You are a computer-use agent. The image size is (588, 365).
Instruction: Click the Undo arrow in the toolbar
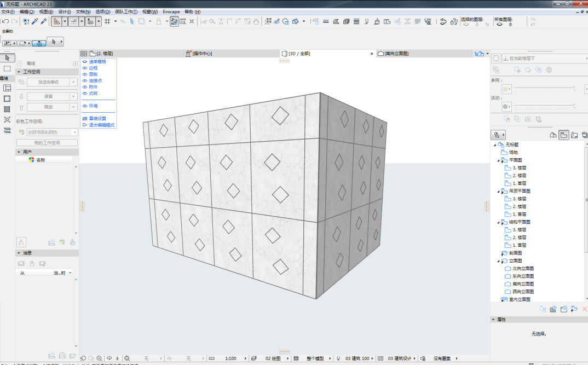pos(5,21)
